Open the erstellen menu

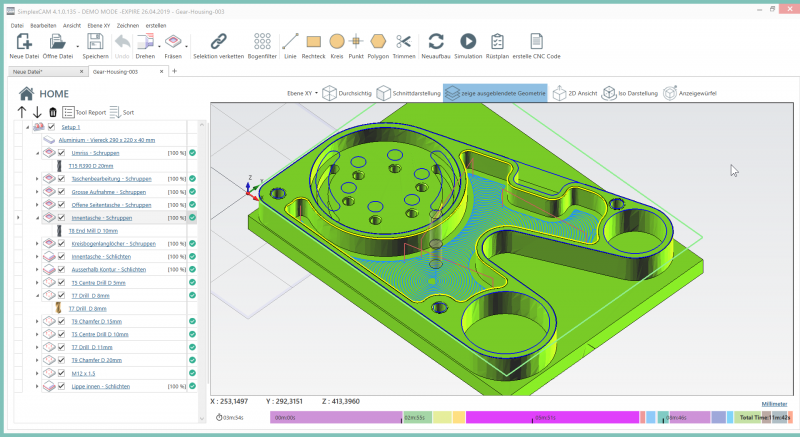pos(156,25)
